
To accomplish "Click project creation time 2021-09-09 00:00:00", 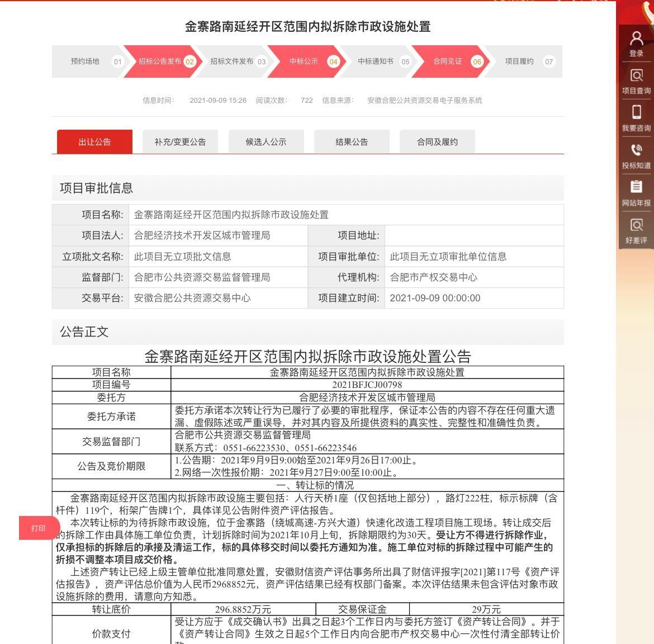I will pos(435,298).
